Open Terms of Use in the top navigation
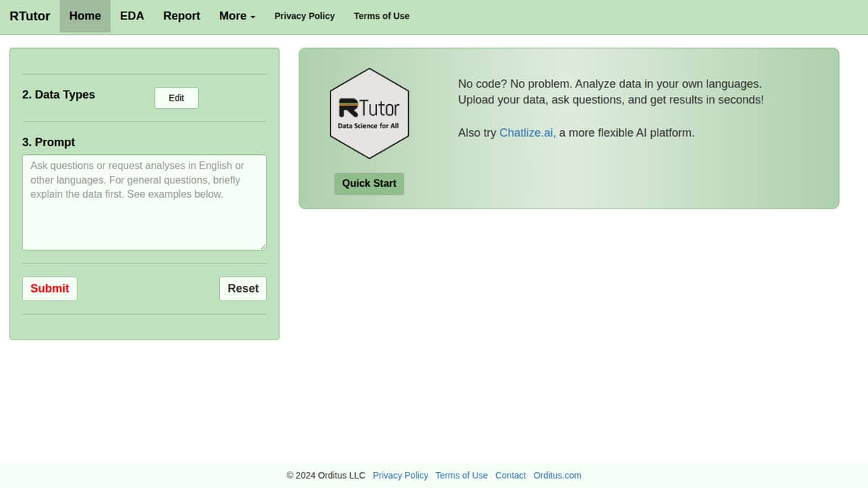The width and height of the screenshot is (868, 488). click(x=381, y=16)
